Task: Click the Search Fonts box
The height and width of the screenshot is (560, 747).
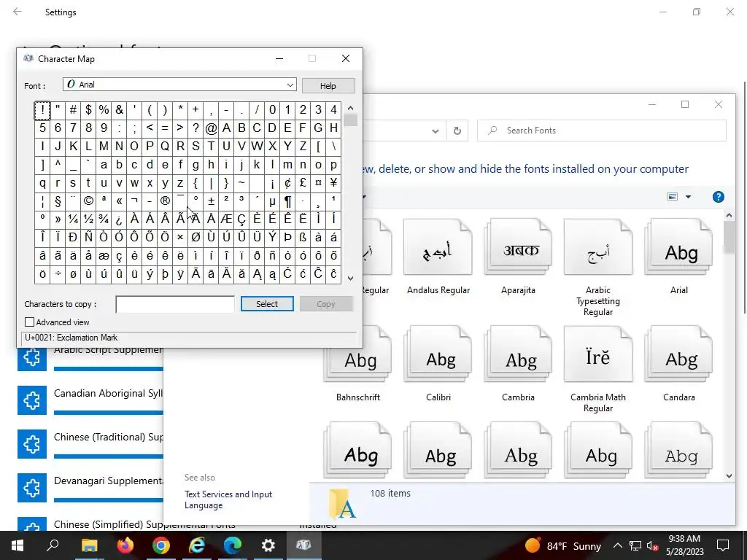Action: (602, 131)
